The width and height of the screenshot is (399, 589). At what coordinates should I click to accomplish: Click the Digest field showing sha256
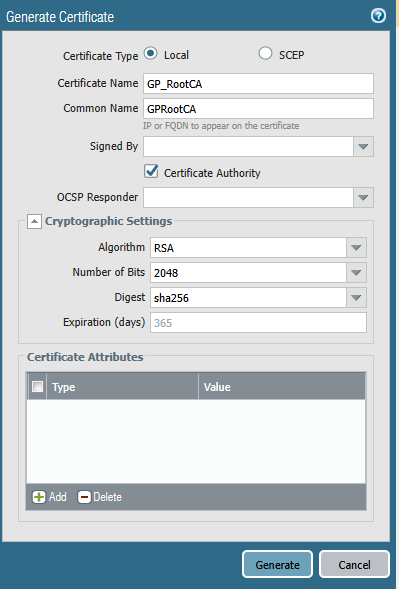pyautogui.click(x=248, y=298)
